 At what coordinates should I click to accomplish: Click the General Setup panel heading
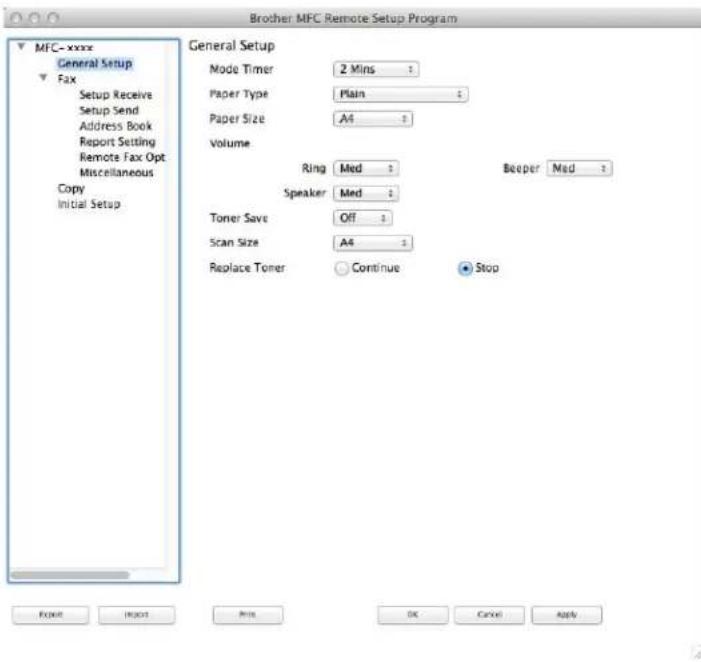(232, 46)
